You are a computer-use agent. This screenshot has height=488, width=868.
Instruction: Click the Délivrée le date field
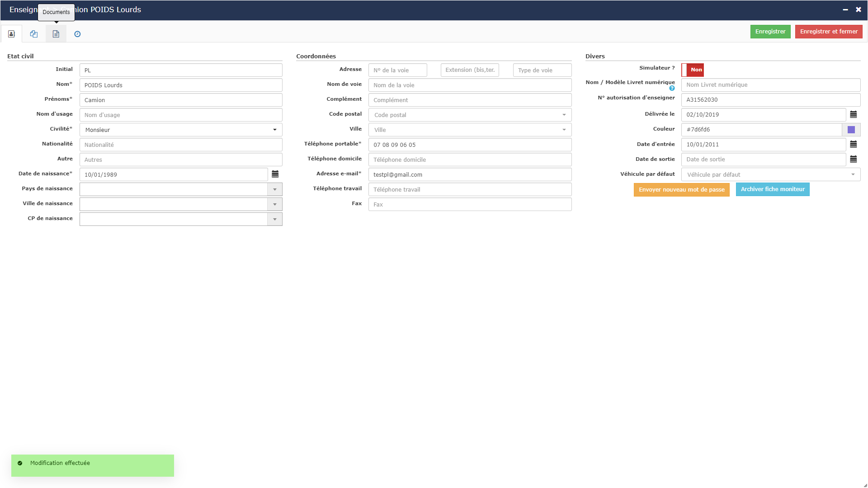point(764,114)
